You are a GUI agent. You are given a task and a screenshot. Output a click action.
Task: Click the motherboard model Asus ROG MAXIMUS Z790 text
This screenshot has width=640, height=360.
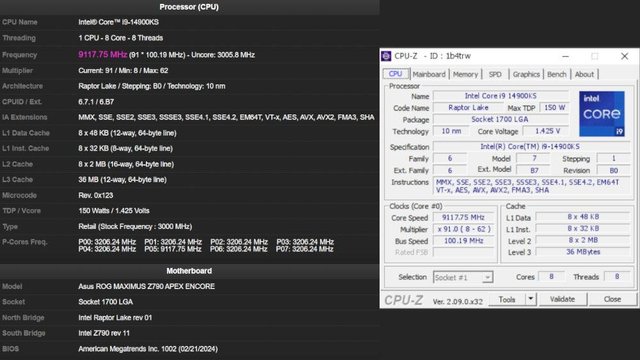click(147, 287)
